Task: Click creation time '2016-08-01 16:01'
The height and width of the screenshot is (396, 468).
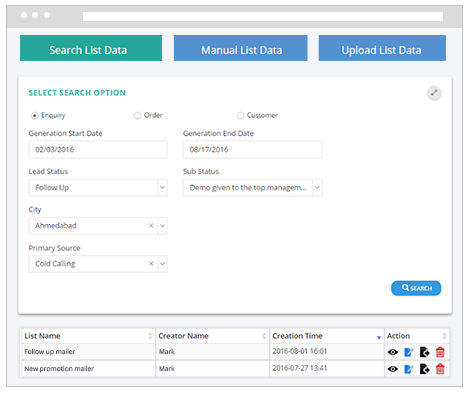Action: tap(300, 351)
